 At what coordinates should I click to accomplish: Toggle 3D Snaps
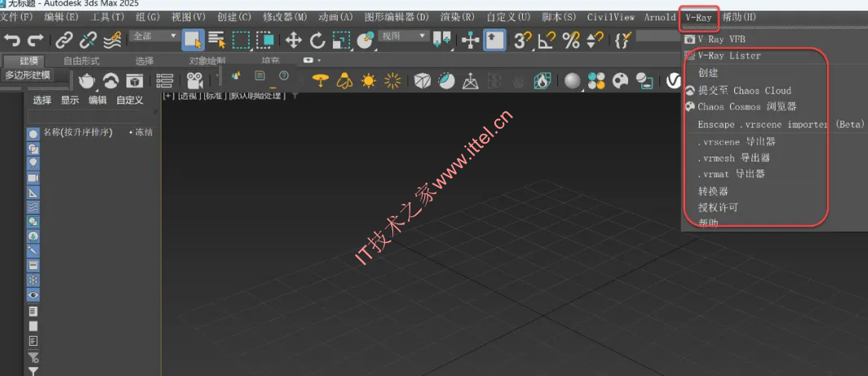click(522, 40)
